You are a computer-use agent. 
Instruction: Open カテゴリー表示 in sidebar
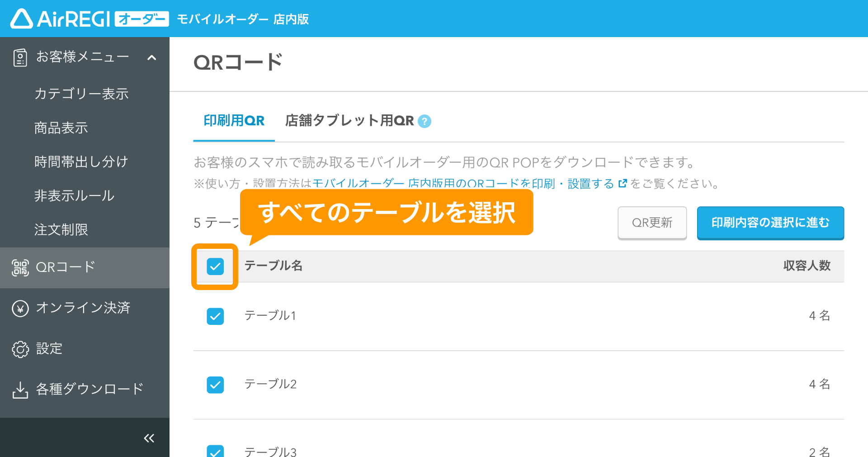tap(81, 94)
